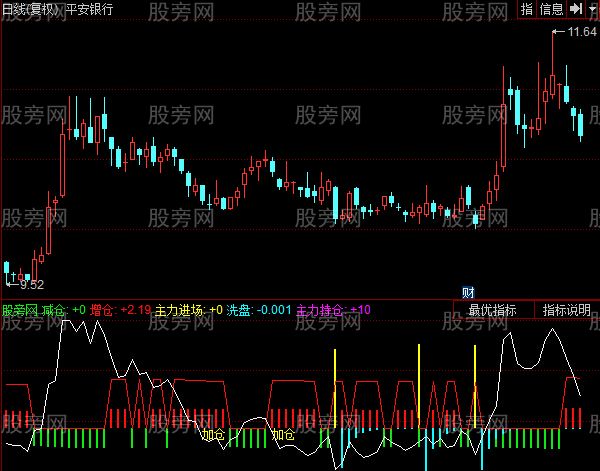
Task: Click the 主力持仓: +10 indicator value
Action: (333, 310)
